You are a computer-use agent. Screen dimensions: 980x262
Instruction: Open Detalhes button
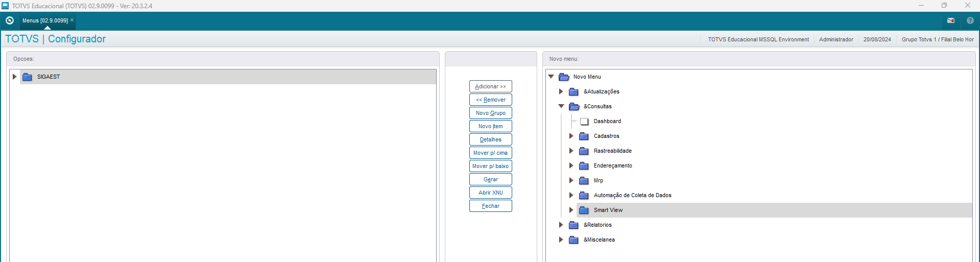click(491, 139)
